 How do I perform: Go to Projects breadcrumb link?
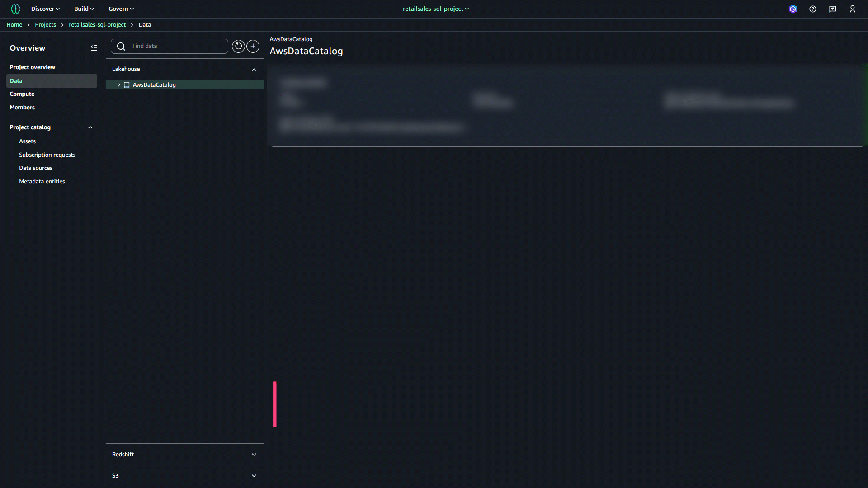(x=45, y=25)
